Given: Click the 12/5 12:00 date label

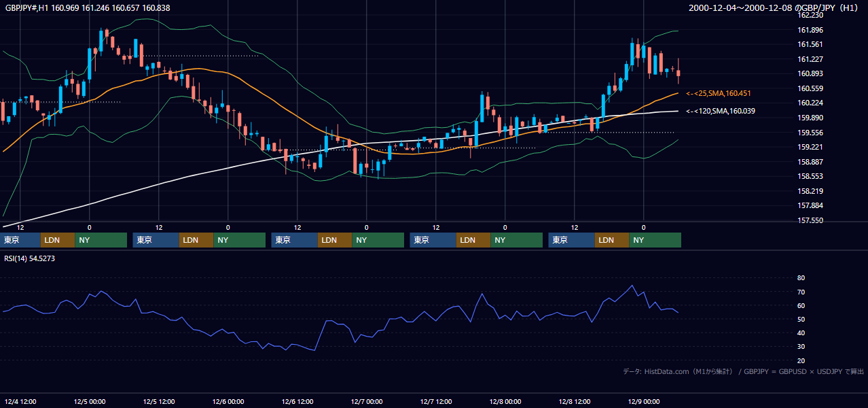Looking at the screenshot, I should (159, 402).
